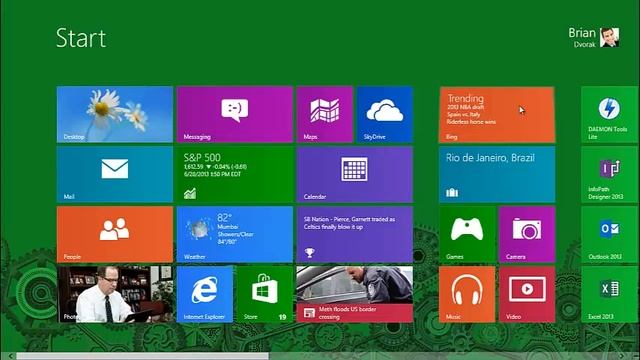The width and height of the screenshot is (640, 360).
Task: Launch DAEMON Tools Lite tile
Action: 610,114
